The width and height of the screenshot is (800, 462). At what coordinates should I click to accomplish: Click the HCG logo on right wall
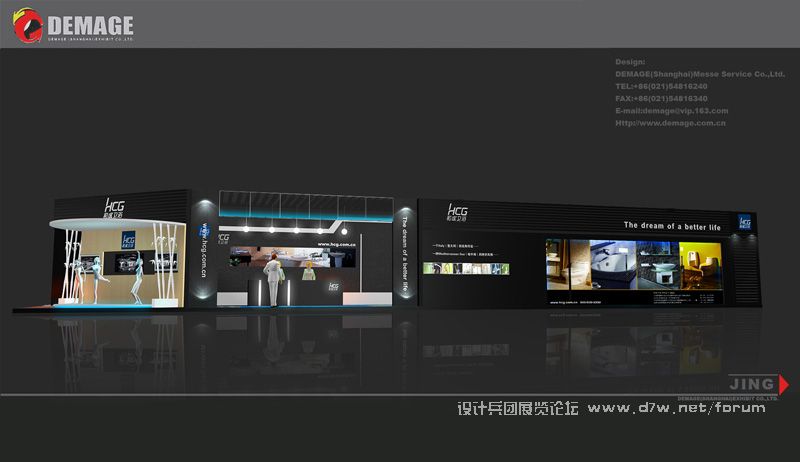457,212
